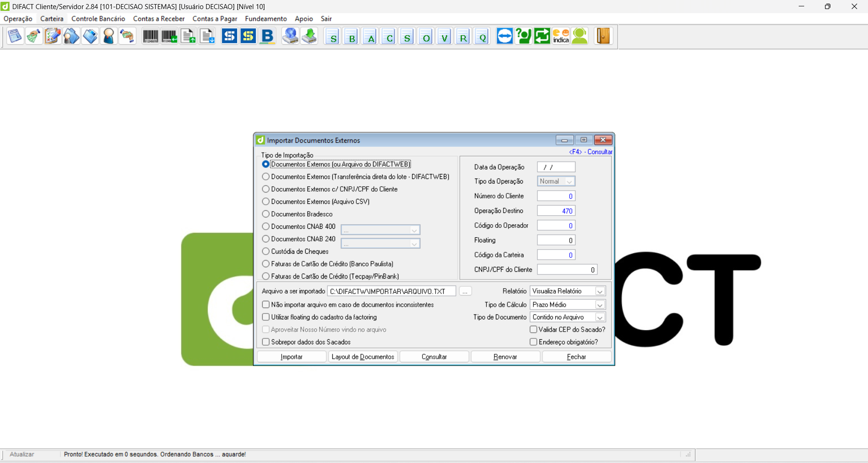Launch TeamViewer remote support icon
This screenshot has width=868, height=463.
click(504, 36)
